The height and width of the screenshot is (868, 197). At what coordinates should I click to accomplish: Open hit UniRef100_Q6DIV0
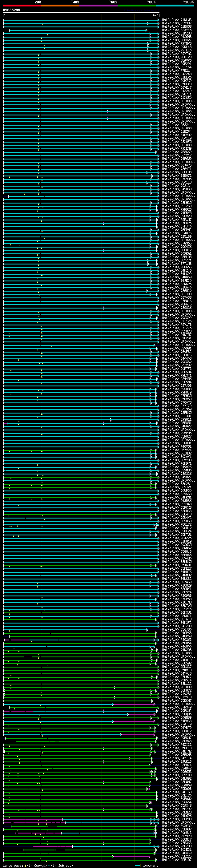(177, 57)
